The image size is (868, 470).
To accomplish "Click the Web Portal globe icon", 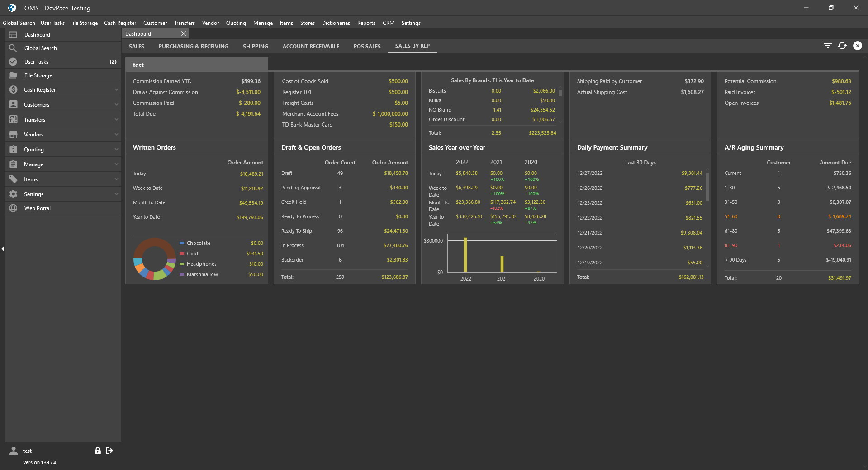I will [13, 208].
